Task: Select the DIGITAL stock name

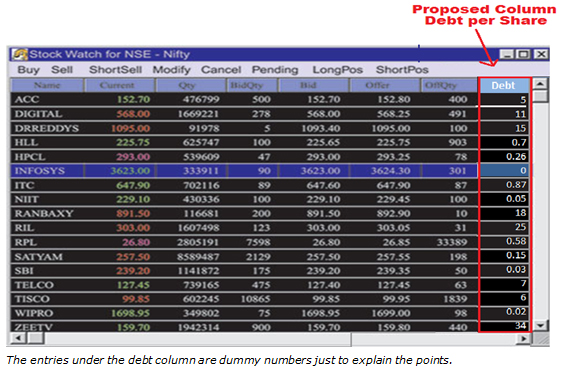Action: coord(38,114)
